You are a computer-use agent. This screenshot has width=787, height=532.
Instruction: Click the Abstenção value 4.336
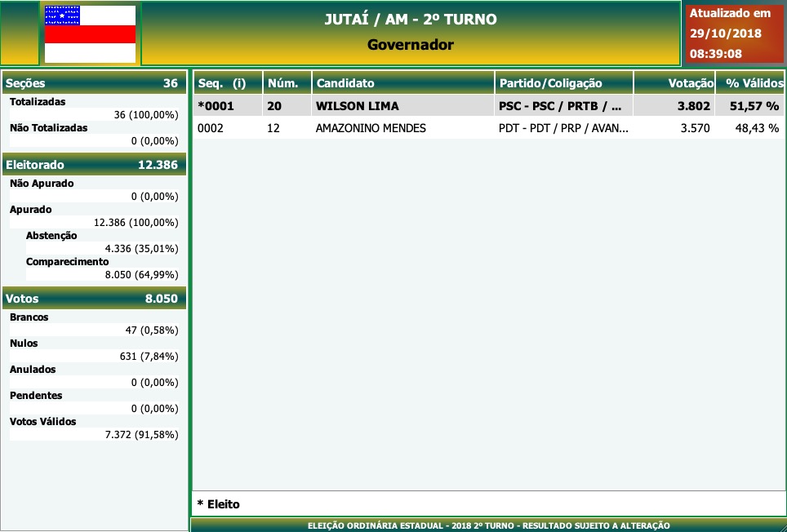pyautogui.click(x=141, y=249)
